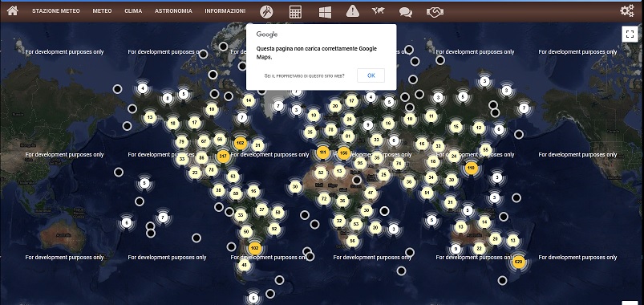Select the orange 166 station cluster
This screenshot has width=644, height=305.
click(x=344, y=153)
